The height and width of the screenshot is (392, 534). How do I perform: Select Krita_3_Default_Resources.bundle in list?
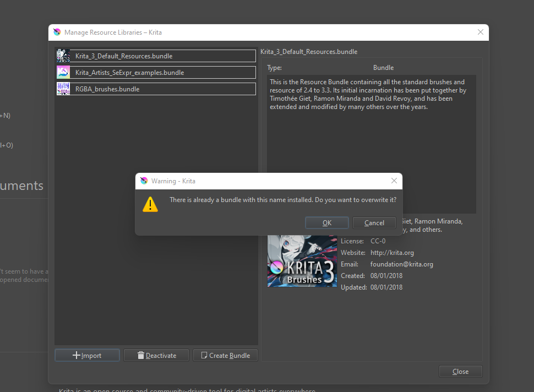point(156,56)
